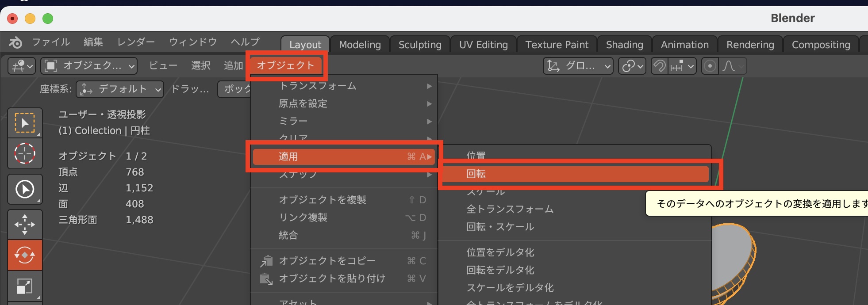Select 全トランスフォーム from apply submenu
The width and height of the screenshot is (868, 305).
point(510,209)
